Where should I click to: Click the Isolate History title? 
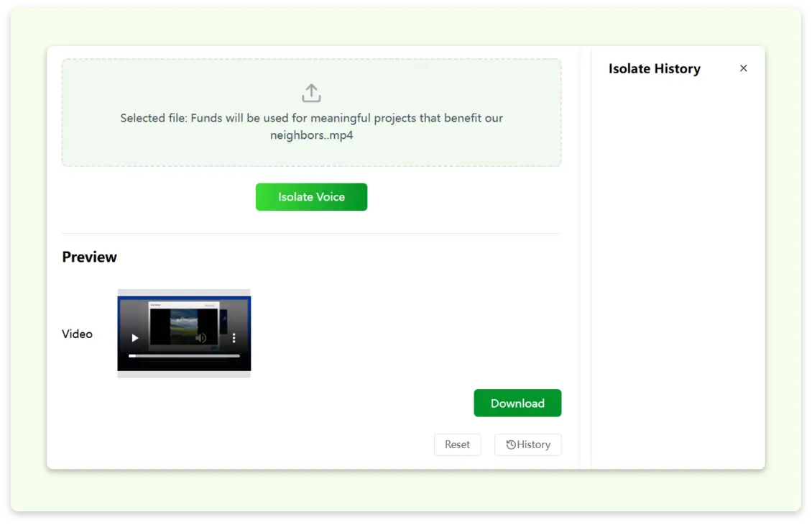(654, 69)
